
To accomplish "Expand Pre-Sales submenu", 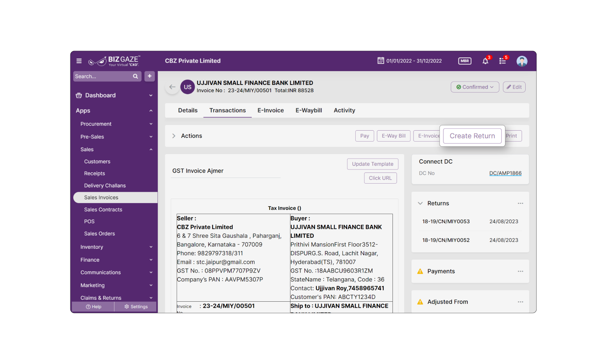I will coord(151,137).
